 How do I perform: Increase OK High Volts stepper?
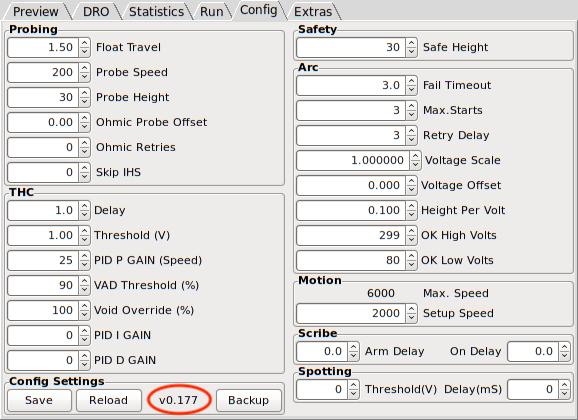pos(411,231)
